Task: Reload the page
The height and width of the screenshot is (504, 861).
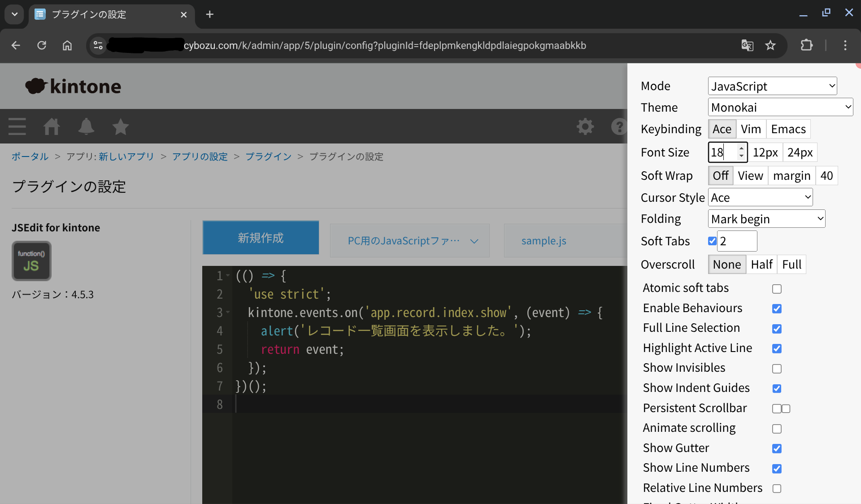Action: tap(42, 45)
